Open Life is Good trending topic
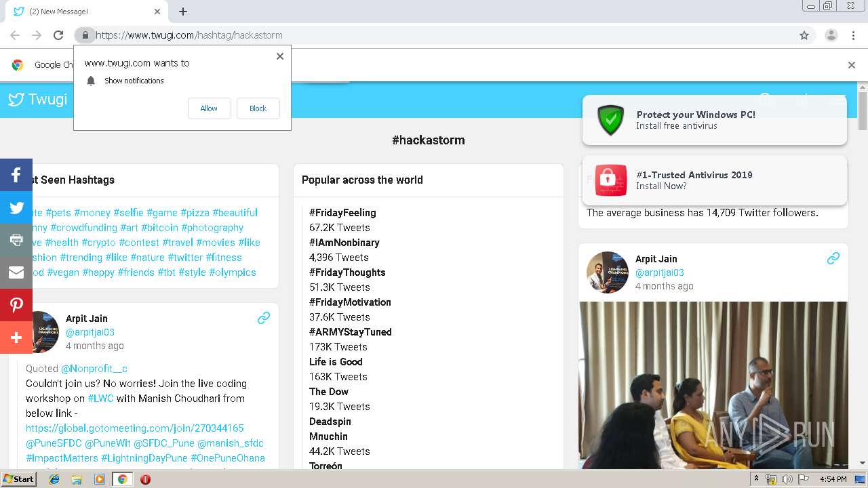Screen dimensions: 868x488 point(336,362)
